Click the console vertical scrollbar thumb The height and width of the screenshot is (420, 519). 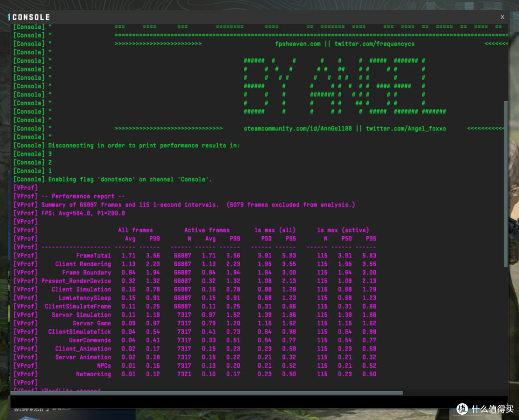click(505, 182)
